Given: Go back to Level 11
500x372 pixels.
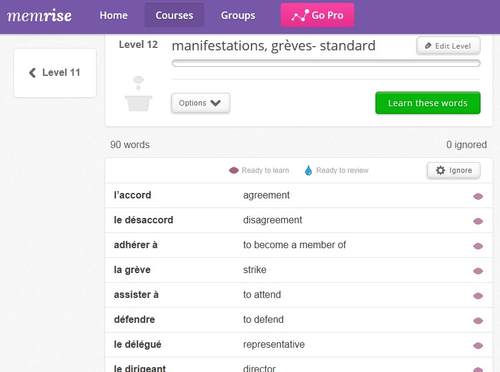Looking at the screenshot, I should click(55, 73).
